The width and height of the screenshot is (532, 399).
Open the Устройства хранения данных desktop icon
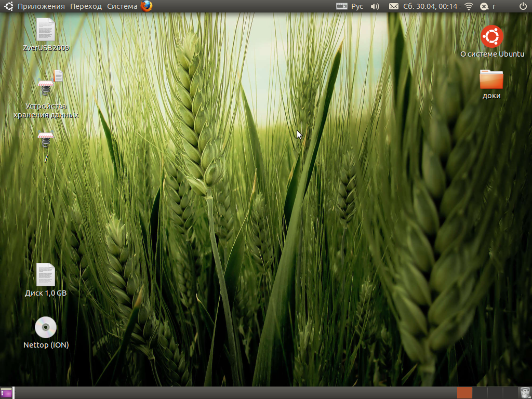tap(46, 86)
